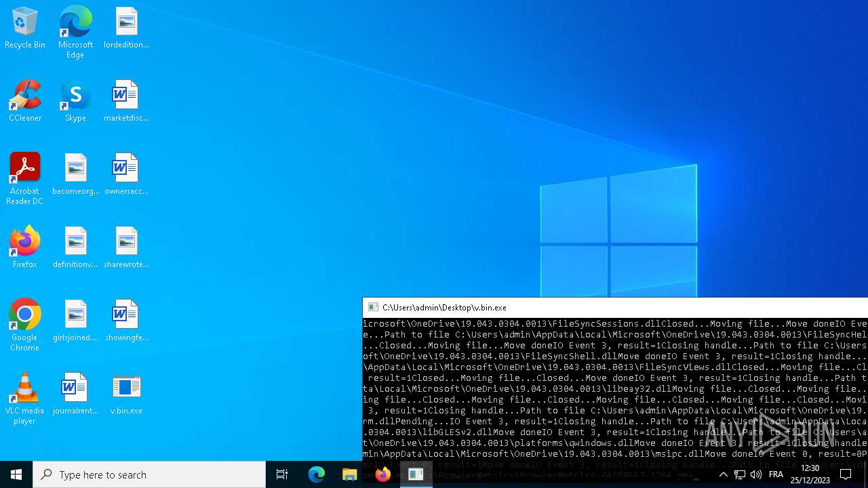The width and height of the screenshot is (868, 488).
Task: Open the clock showing 12:30
Action: (x=810, y=474)
